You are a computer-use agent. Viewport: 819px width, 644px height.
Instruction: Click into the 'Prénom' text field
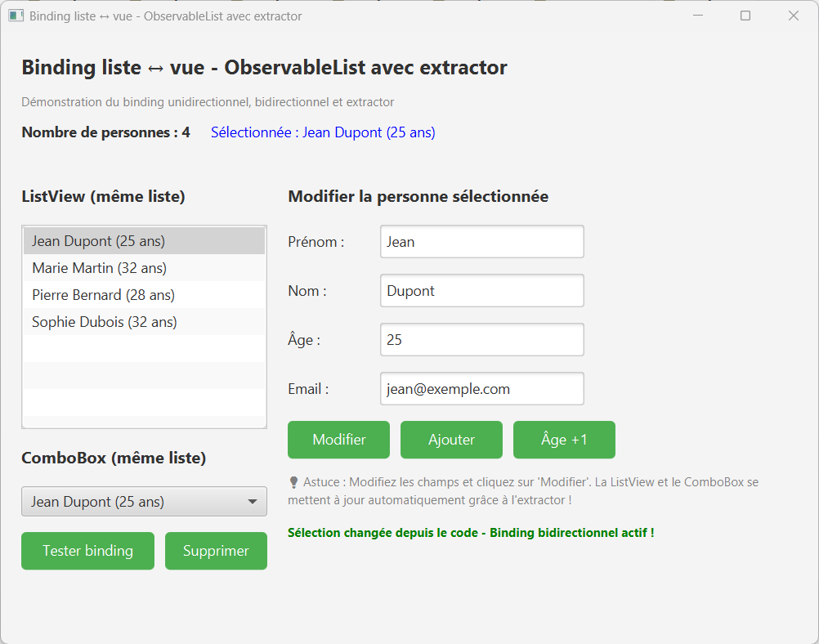pos(481,241)
